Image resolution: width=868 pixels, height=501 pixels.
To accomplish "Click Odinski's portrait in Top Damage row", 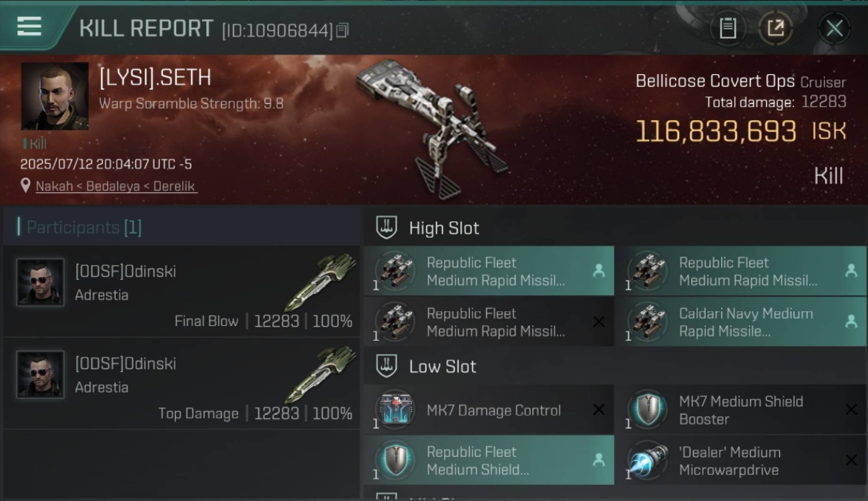I will pos(40,374).
